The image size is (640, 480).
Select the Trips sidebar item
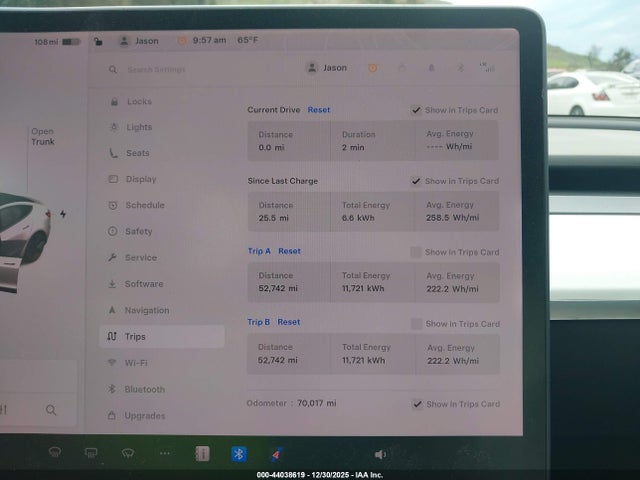[162, 336]
